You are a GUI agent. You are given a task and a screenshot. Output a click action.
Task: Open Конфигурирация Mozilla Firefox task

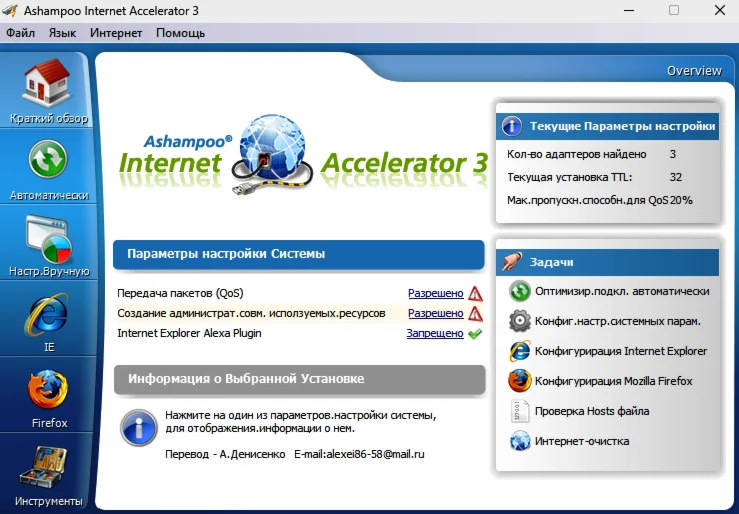[x=614, y=381]
